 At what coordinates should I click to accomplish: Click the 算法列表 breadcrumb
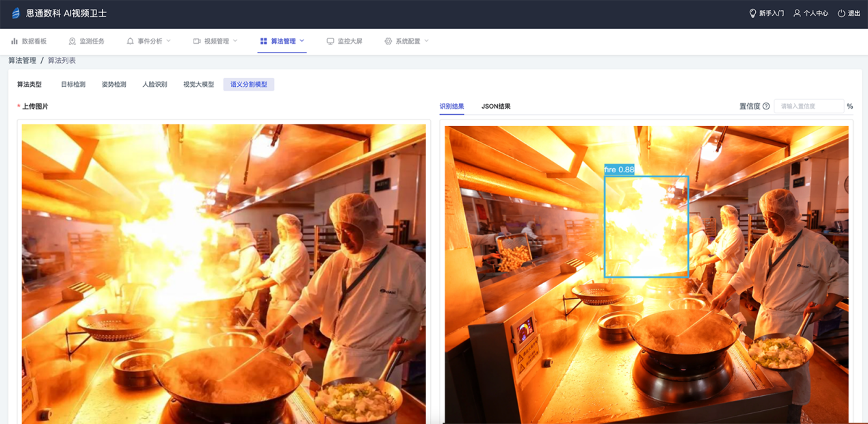[x=62, y=61]
